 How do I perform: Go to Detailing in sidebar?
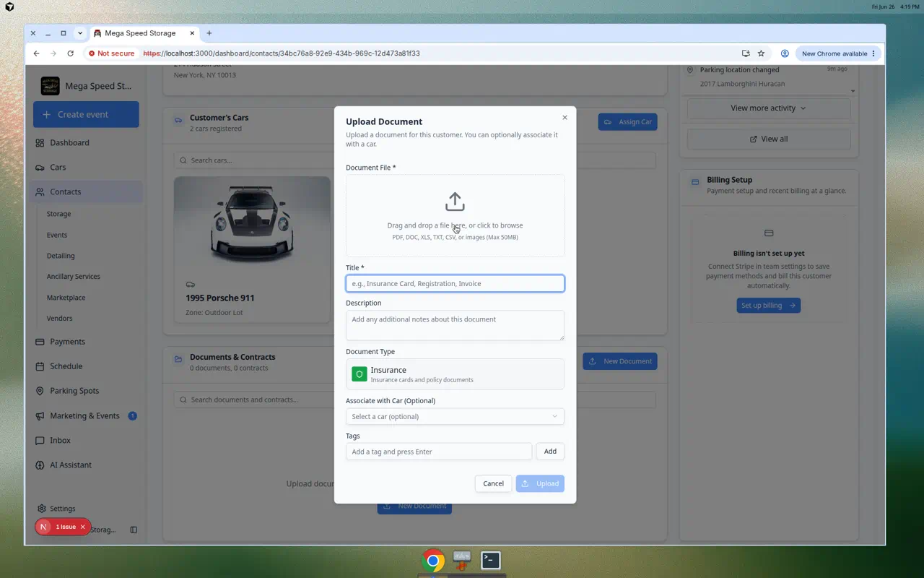[61, 256]
